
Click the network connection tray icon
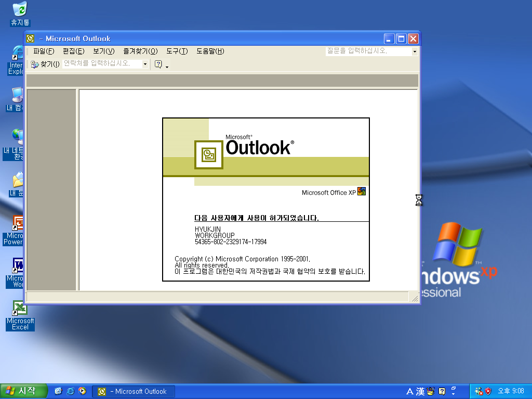click(478, 392)
